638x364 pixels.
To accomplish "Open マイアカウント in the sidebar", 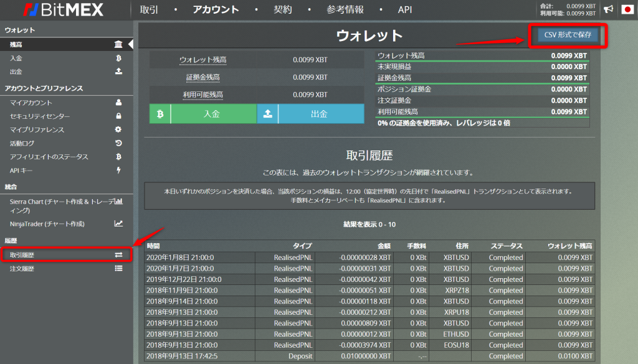I will tap(31, 103).
